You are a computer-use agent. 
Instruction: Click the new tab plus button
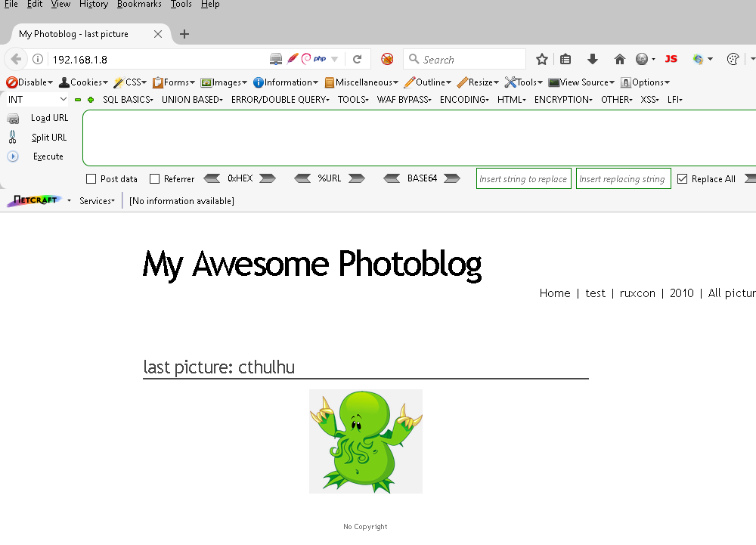[x=184, y=34]
